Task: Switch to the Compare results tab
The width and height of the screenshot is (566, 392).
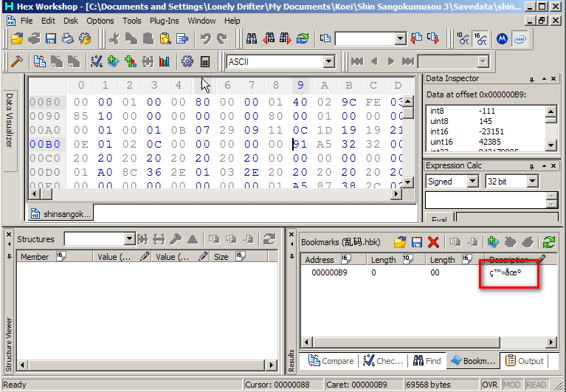Action: [x=331, y=360]
